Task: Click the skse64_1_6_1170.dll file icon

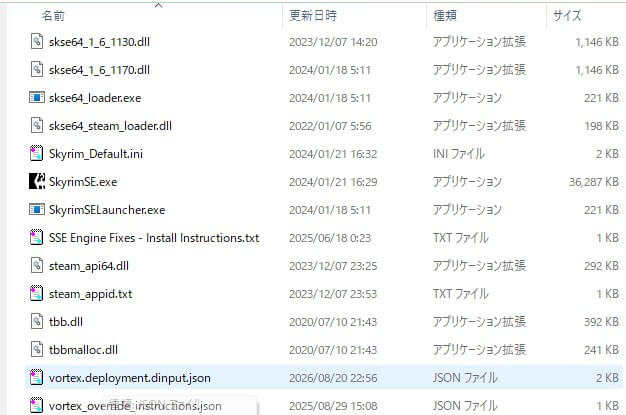Action: click(x=37, y=69)
